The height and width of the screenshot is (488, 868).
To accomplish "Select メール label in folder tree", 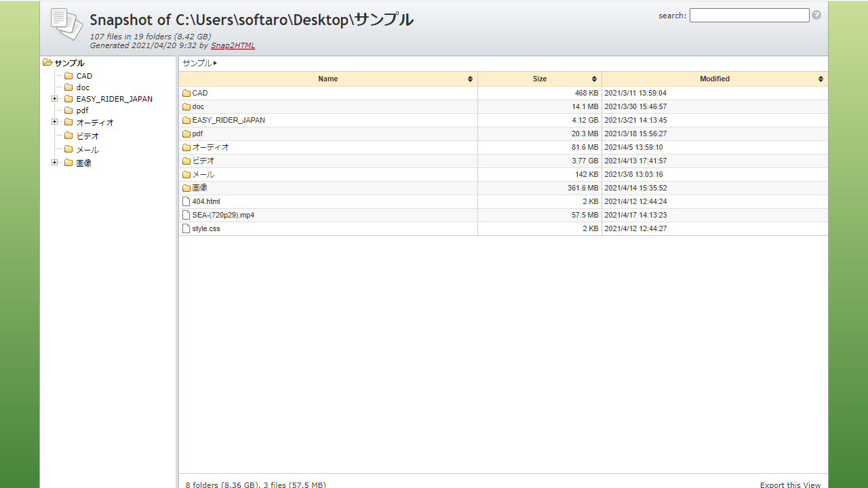I will (x=87, y=150).
